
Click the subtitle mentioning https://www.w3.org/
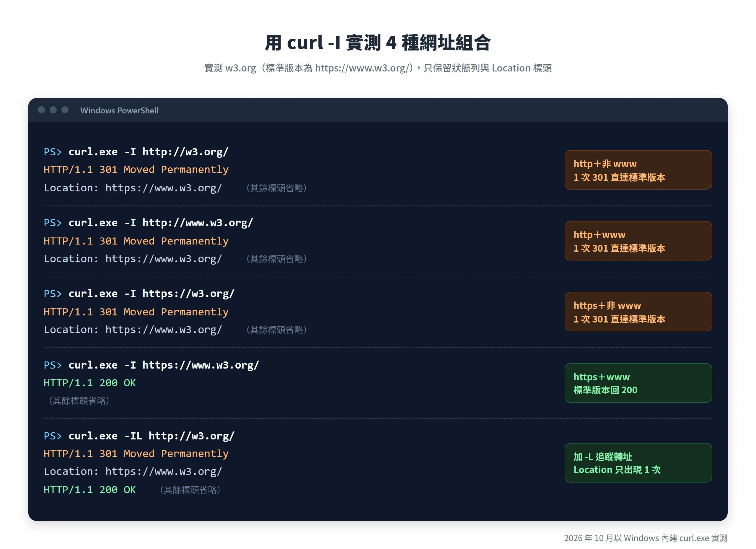click(x=378, y=68)
